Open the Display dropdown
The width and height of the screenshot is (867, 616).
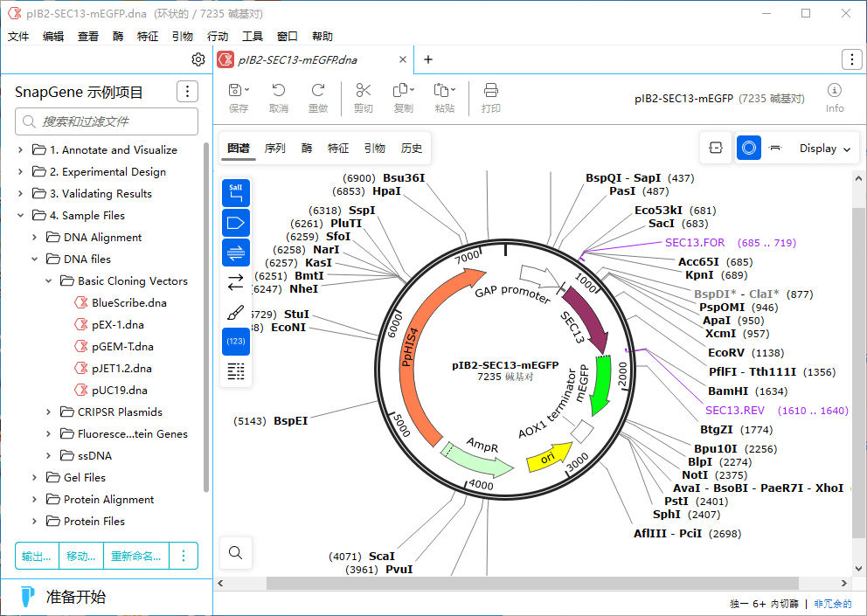pos(825,149)
